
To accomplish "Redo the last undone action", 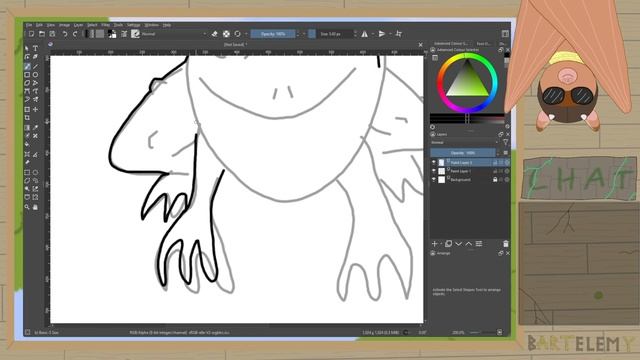I will (75, 34).
